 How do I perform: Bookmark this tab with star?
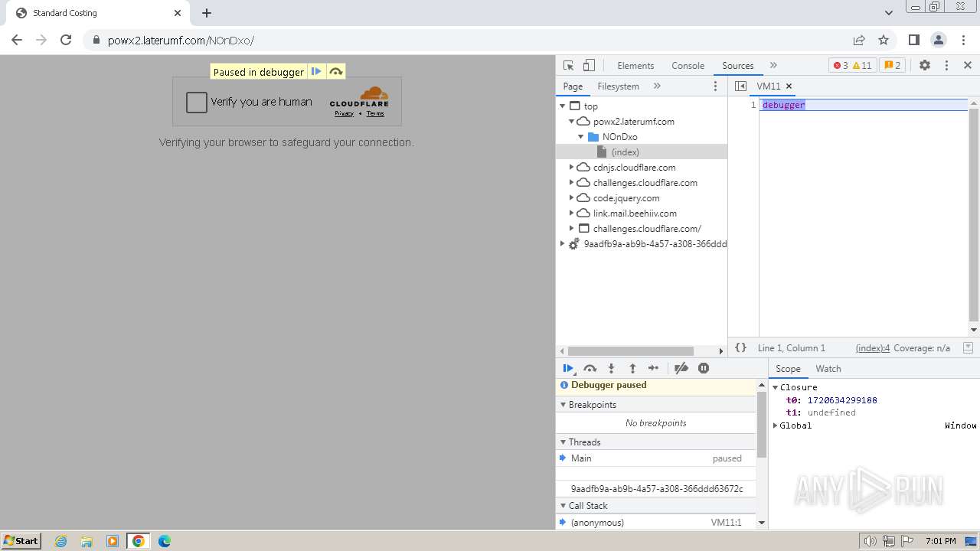point(884,40)
